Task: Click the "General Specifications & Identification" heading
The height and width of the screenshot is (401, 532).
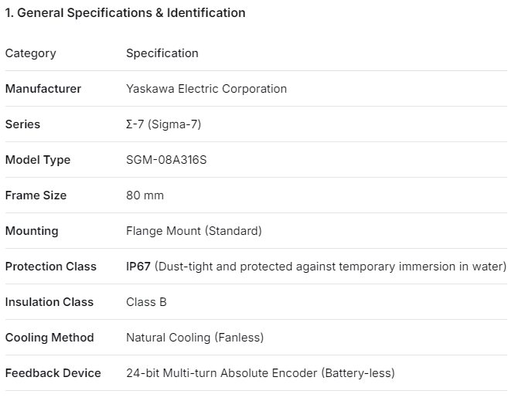Action: (125, 12)
